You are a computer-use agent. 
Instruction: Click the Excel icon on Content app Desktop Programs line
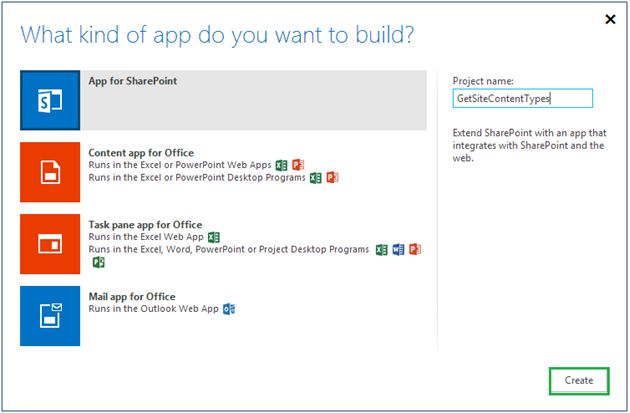316,177
